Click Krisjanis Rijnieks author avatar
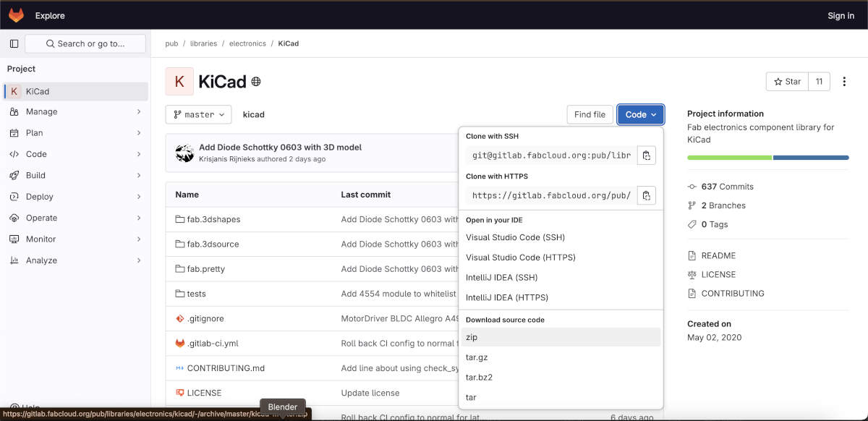The width and height of the screenshot is (868, 421). [184, 153]
